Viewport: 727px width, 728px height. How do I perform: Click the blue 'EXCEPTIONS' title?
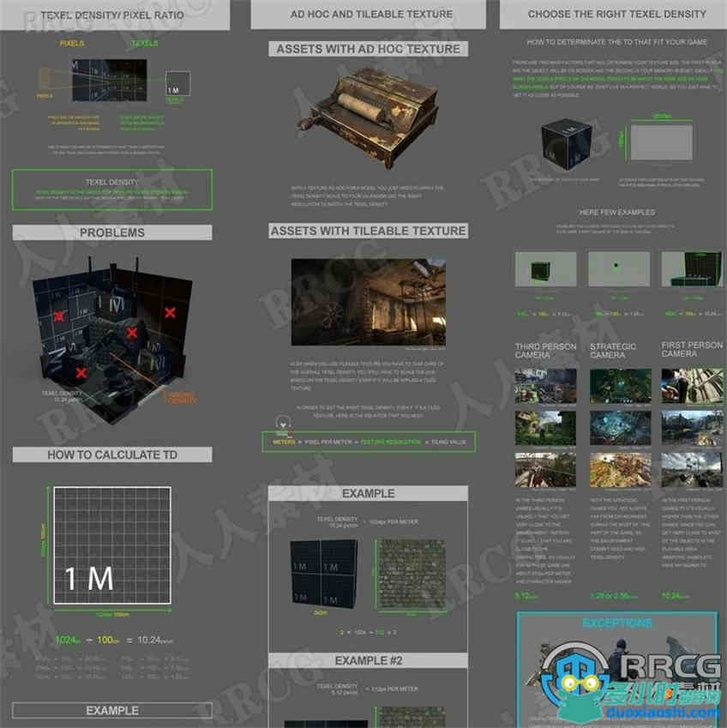tap(617, 623)
